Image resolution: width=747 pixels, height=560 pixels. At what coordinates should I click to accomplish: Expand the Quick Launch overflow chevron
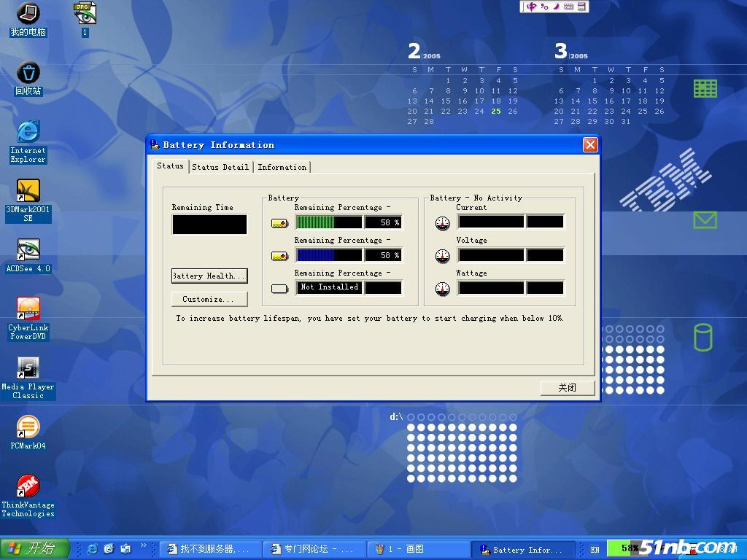pyautogui.click(x=144, y=545)
